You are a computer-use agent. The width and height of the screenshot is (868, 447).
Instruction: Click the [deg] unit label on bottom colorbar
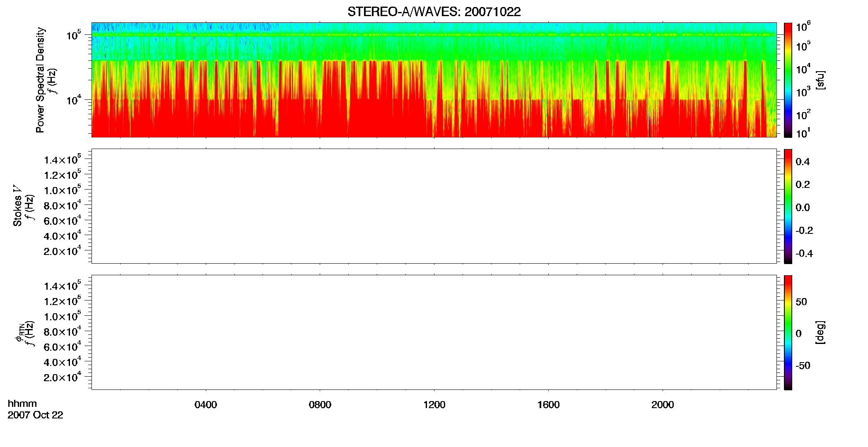pos(820,332)
